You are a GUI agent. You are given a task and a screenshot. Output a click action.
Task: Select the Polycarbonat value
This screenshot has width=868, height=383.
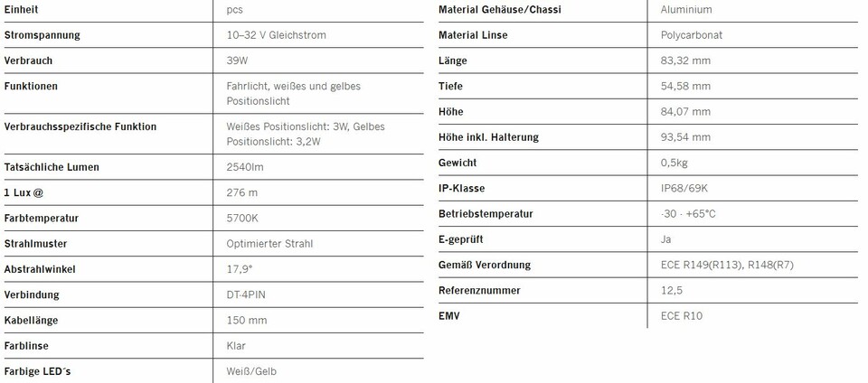(x=691, y=35)
